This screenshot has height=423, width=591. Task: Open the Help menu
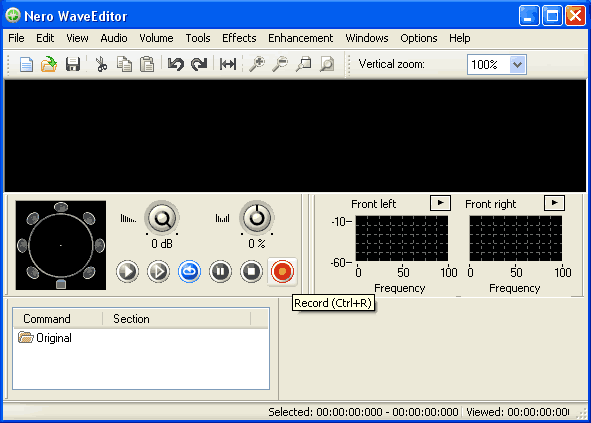click(459, 38)
